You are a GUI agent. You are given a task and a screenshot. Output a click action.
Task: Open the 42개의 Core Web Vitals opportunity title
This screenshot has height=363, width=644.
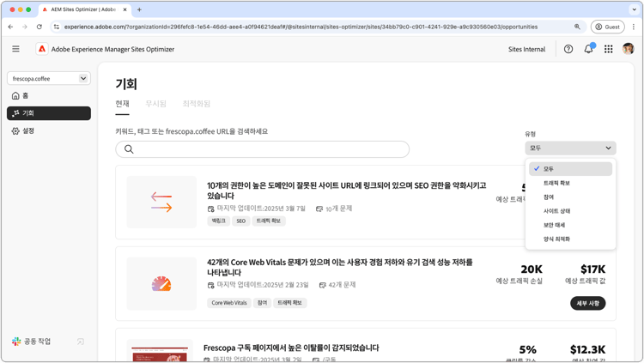[340, 268]
